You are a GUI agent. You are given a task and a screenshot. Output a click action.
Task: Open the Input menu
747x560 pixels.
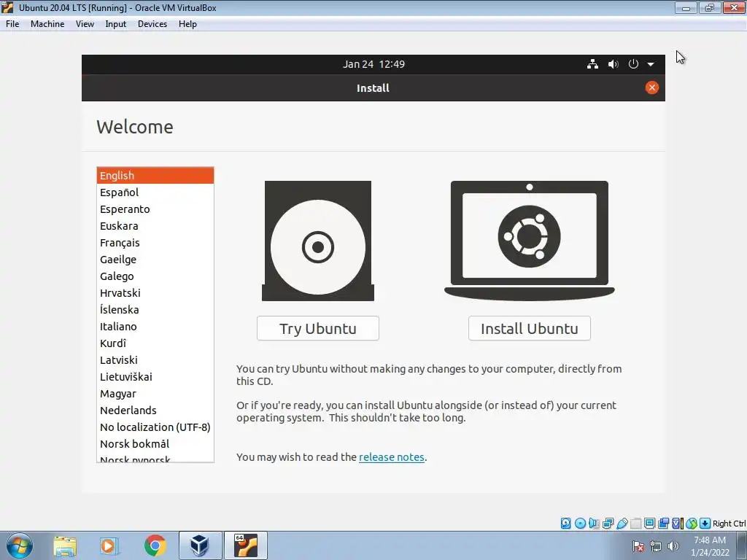coord(115,24)
